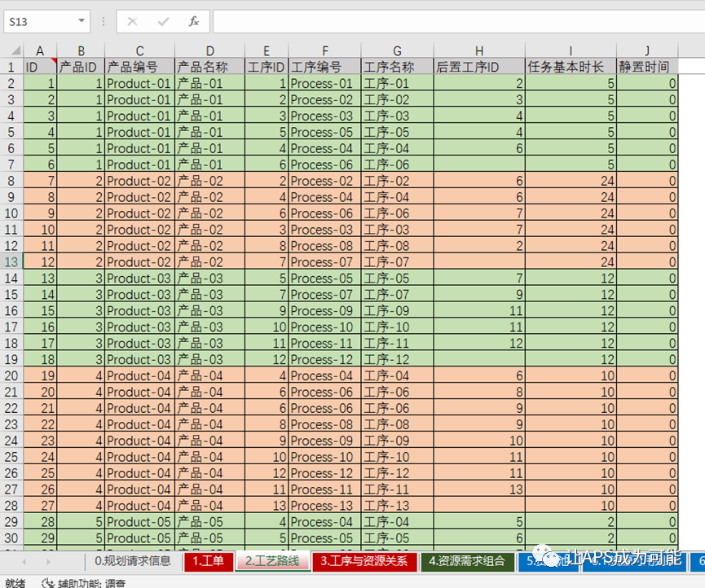Click Process-05 cell in row 5
The height and width of the screenshot is (588, 705).
325,132
